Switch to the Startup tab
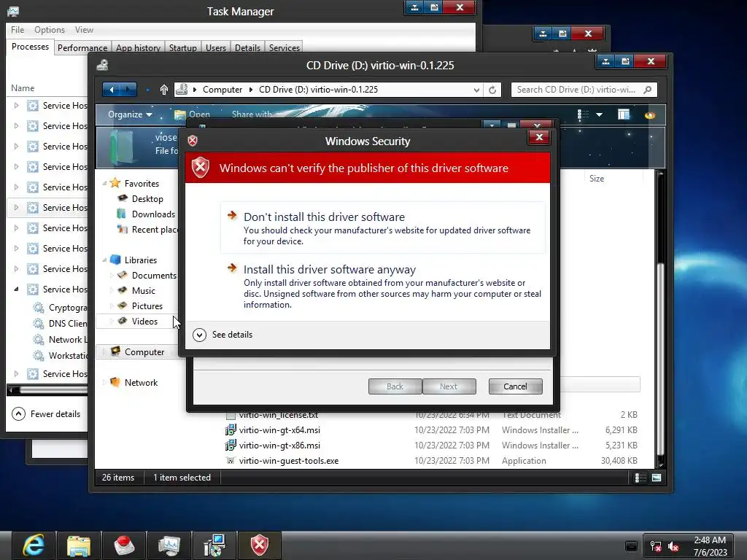Viewport: 747px width, 560px height. click(183, 47)
